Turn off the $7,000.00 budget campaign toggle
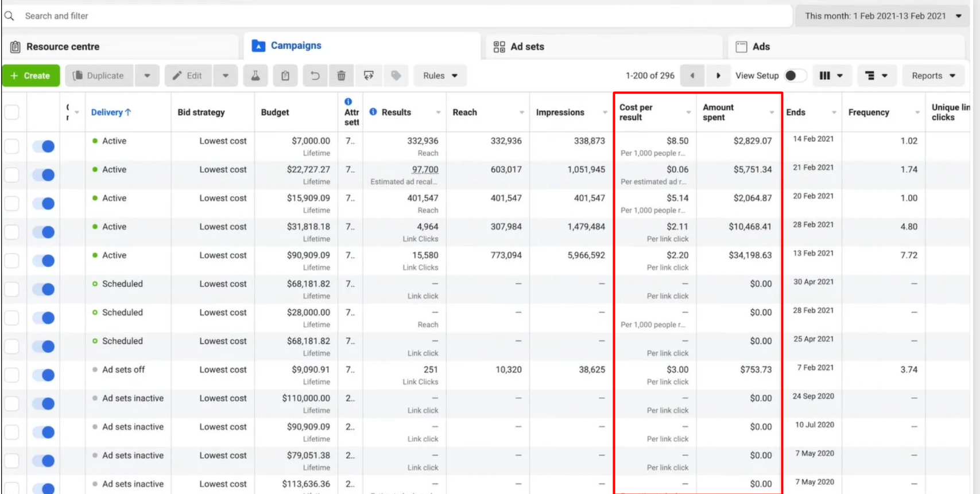 (x=44, y=146)
